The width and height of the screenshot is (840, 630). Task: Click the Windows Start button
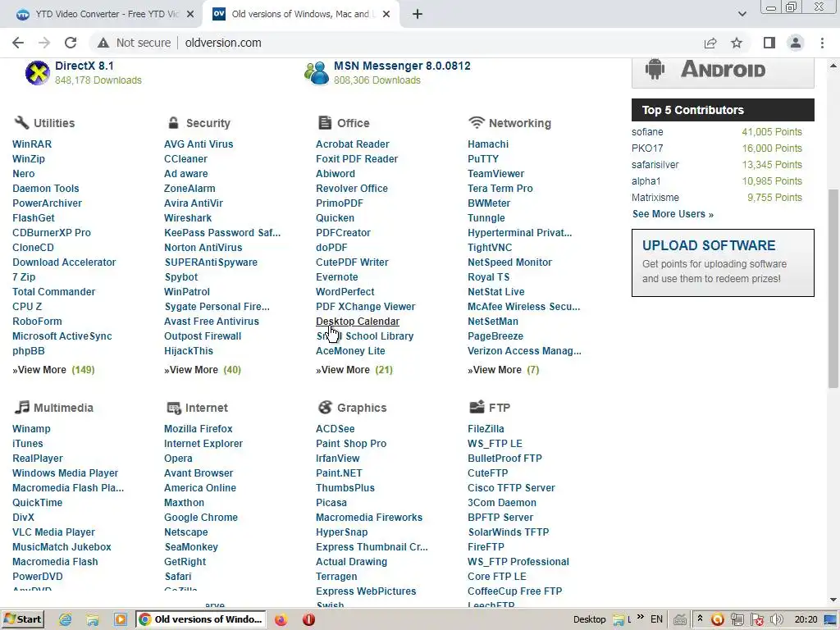click(x=23, y=619)
